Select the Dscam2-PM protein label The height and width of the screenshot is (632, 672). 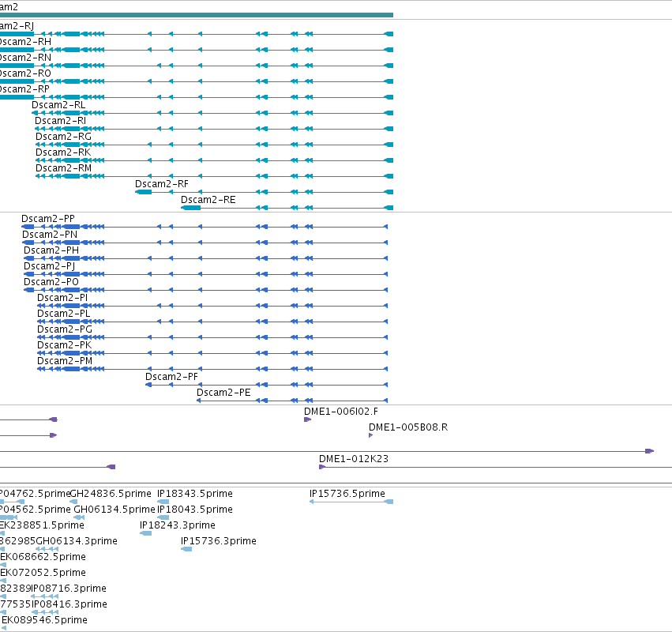pyautogui.click(x=65, y=362)
